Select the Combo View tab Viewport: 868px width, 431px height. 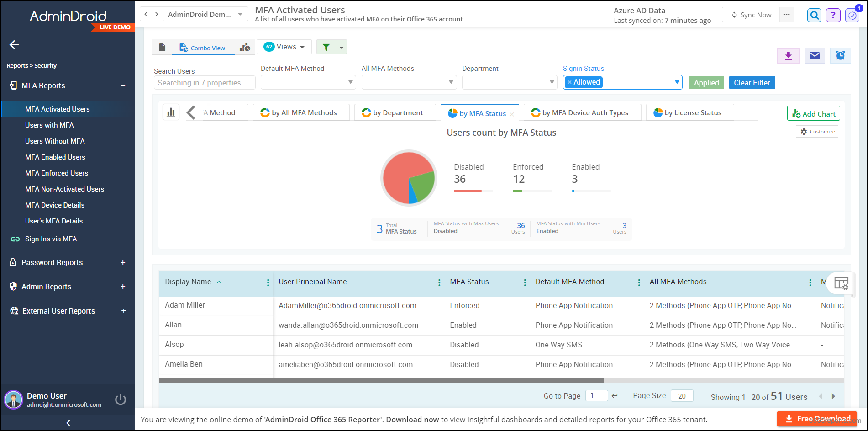click(x=203, y=48)
